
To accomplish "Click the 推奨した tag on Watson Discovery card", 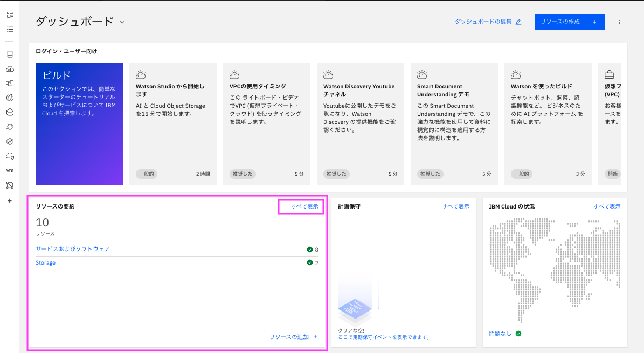I will (336, 174).
